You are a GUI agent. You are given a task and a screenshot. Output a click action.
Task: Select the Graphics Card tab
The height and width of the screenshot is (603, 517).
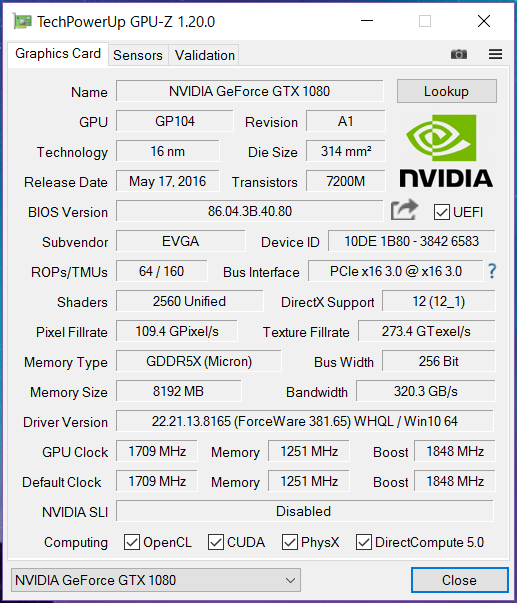pos(58,54)
